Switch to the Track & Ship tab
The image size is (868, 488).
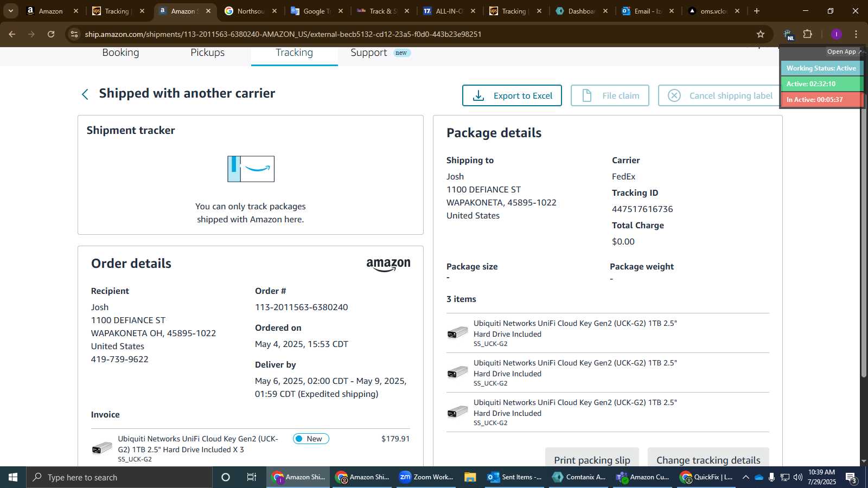pyautogui.click(x=383, y=11)
